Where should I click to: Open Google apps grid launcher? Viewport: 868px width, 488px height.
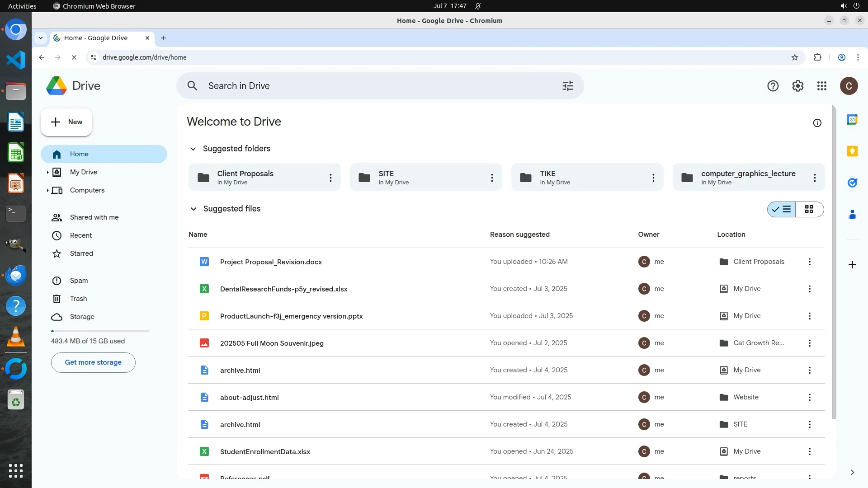click(x=821, y=86)
